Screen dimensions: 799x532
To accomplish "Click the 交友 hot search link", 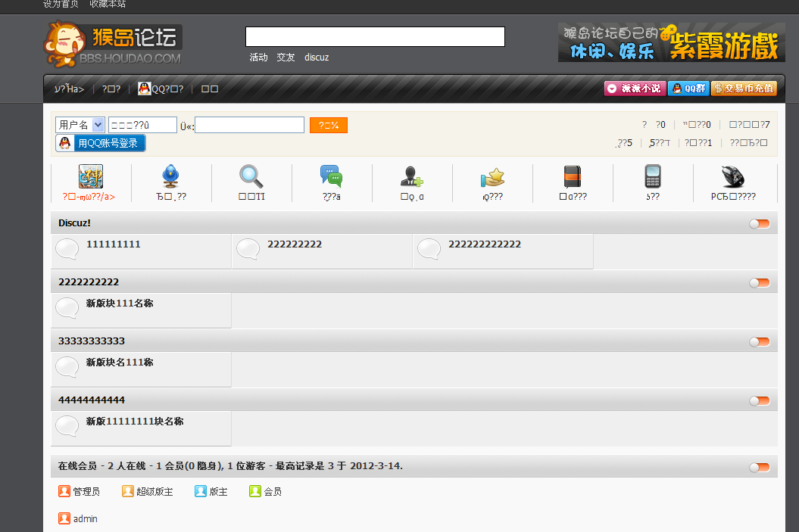I will pos(286,58).
